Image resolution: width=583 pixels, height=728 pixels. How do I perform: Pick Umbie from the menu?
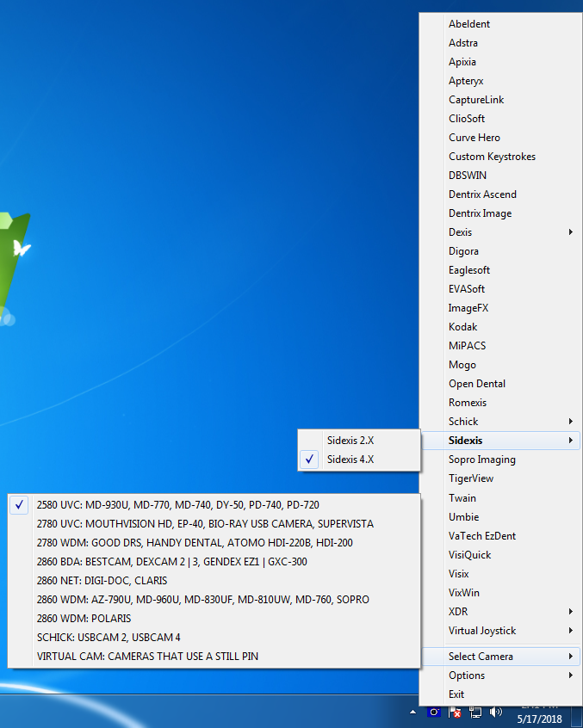click(501, 517)
